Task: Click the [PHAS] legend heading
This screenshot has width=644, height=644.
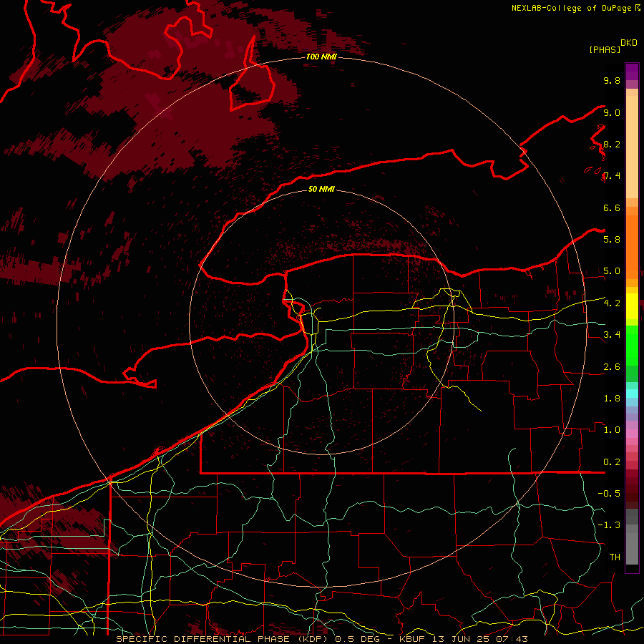Action: coord(605,50)
